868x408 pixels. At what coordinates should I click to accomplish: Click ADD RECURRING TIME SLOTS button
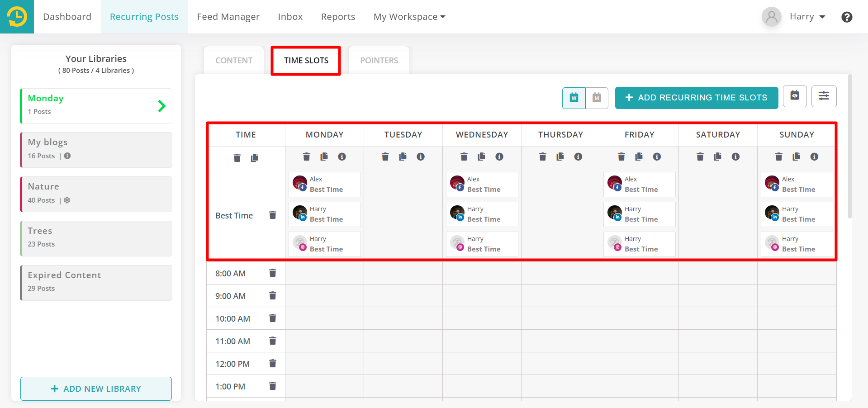pos(696,98)
